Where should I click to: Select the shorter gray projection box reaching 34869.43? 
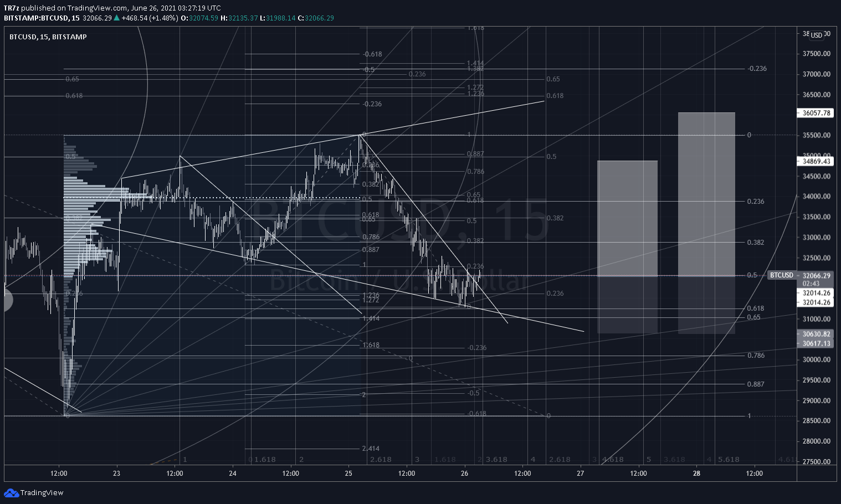(x=627, y=247)
